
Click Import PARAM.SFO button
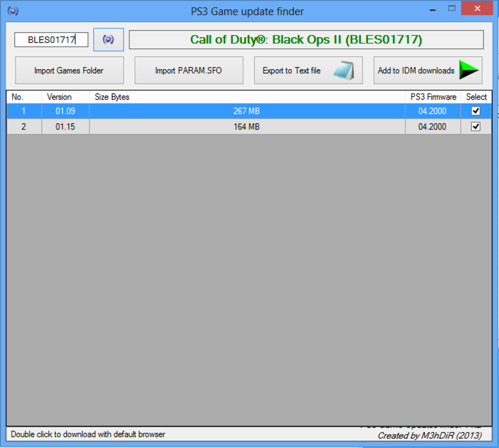189,71
